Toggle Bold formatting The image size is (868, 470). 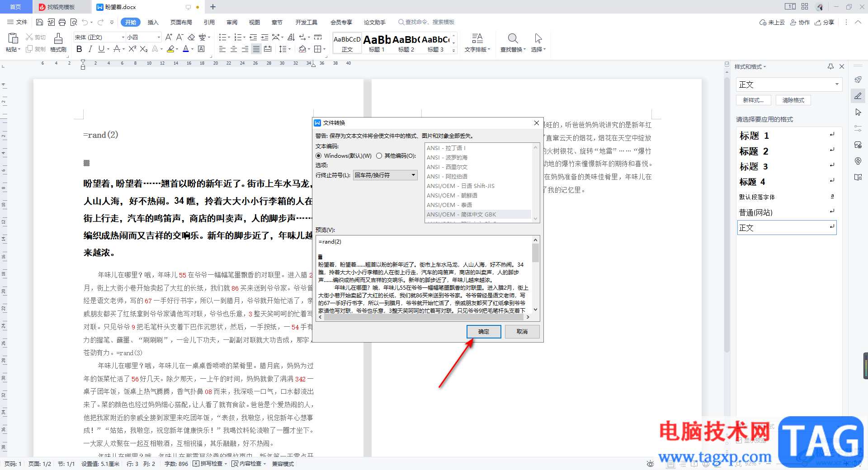[x=79, y=49]
